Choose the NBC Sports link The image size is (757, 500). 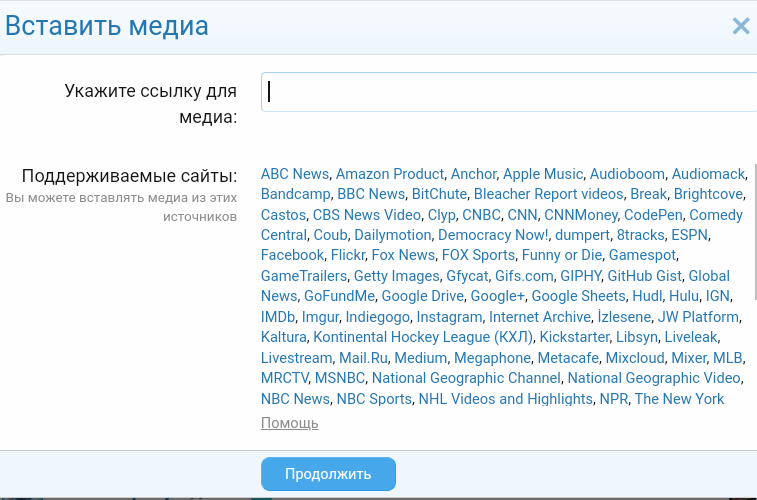click(x=374, y=399)
